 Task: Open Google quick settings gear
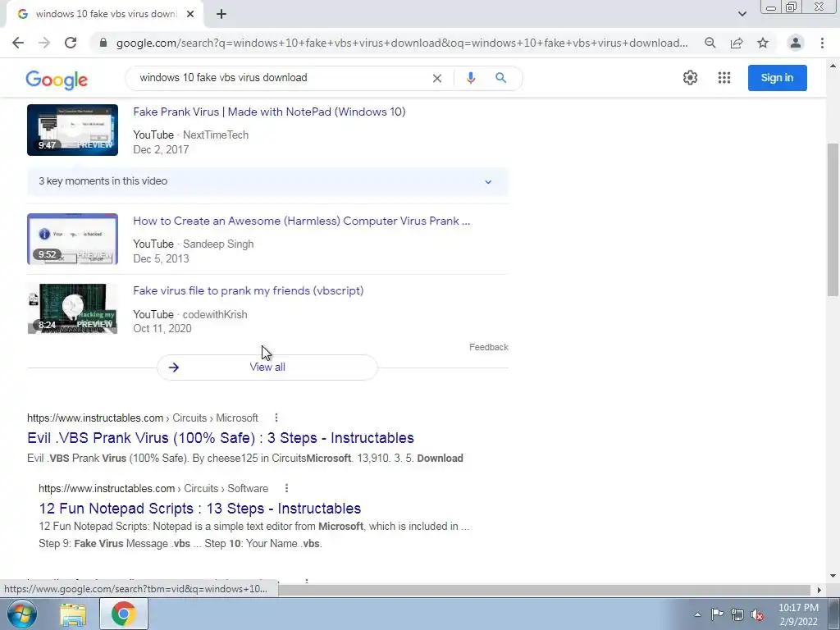click(x=690, y=78)
